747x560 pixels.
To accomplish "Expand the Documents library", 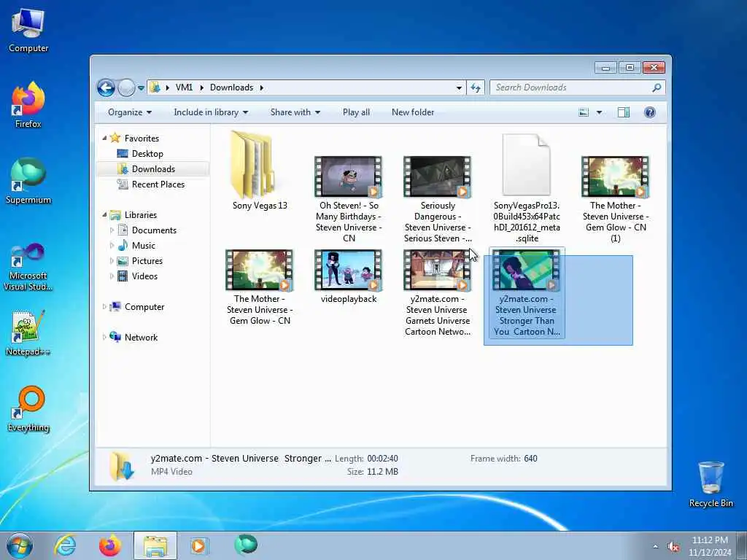I will click(112, 230).
